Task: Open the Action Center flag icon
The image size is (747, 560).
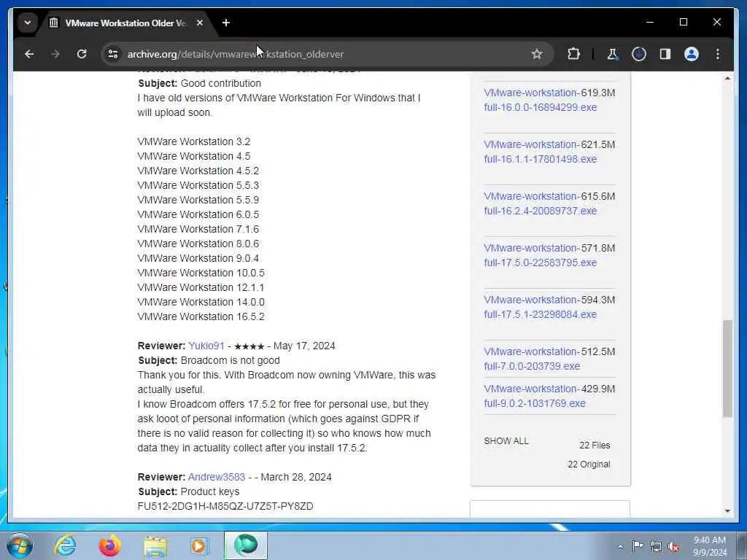Action: [x=638, y=545]
